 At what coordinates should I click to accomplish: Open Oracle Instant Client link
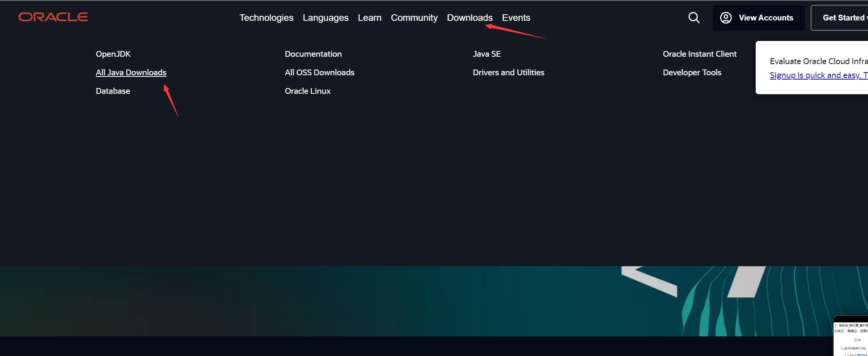pos(699,54)
